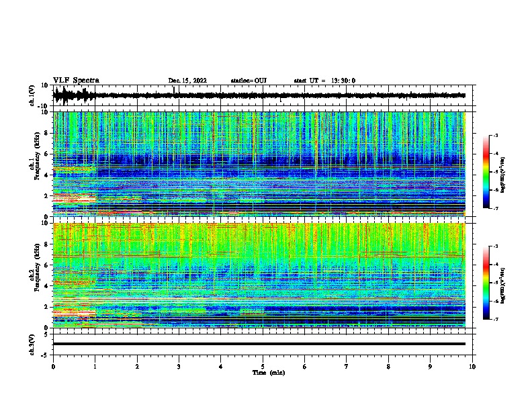The height and width of the screenshot is (411, 532).
Task: Click the time axis tick label 9
Action: point(430,367)
